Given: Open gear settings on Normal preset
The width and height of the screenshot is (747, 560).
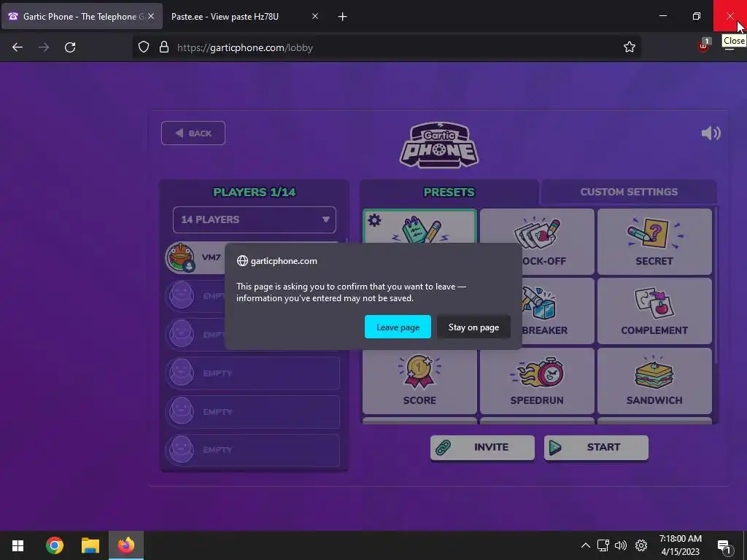Looking at the screenshot, I should pos(374,220).
